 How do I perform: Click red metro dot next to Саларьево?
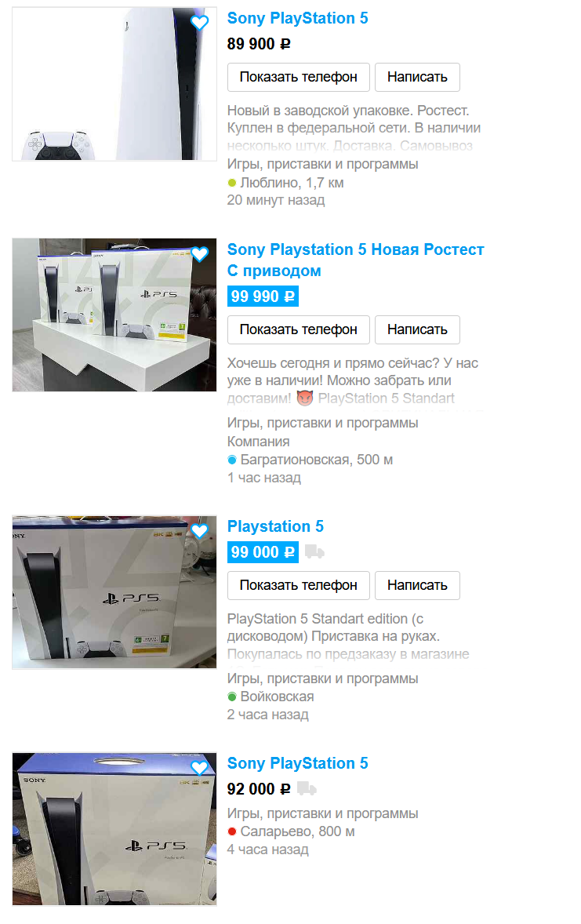232,832
